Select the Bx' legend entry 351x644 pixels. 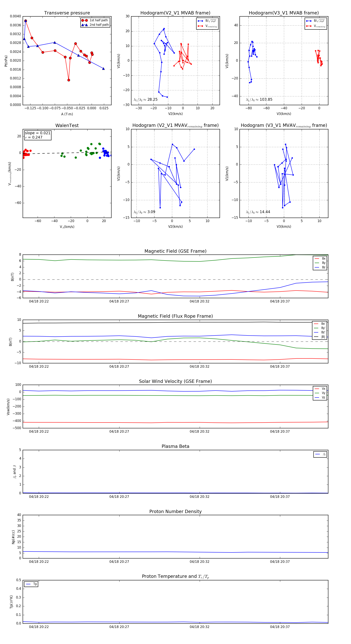[320, 324]
